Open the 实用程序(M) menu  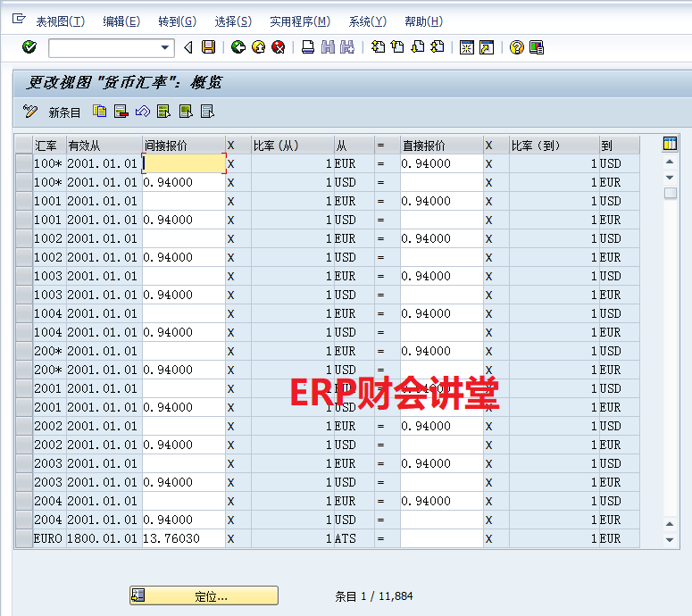tap(299, 21)
